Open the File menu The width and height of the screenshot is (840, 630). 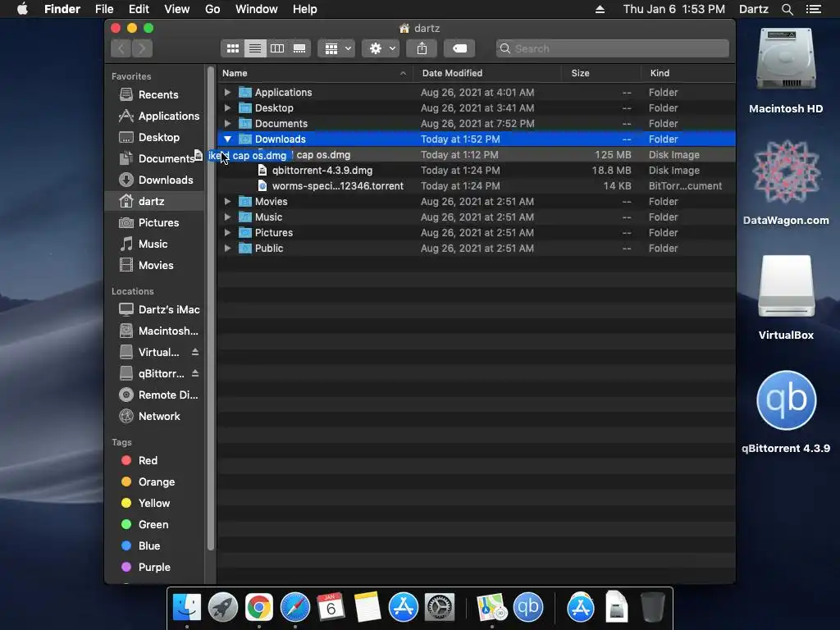[104, 9]
